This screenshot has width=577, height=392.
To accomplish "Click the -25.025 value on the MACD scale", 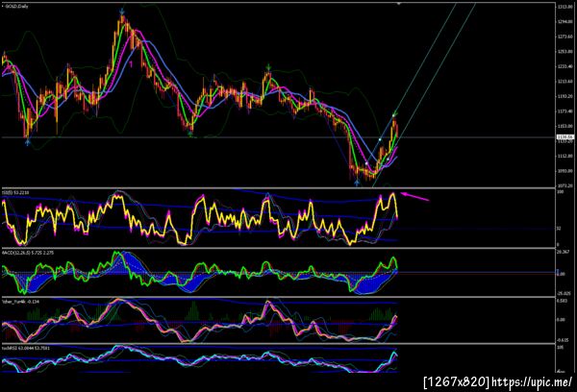I will (564, 293).
